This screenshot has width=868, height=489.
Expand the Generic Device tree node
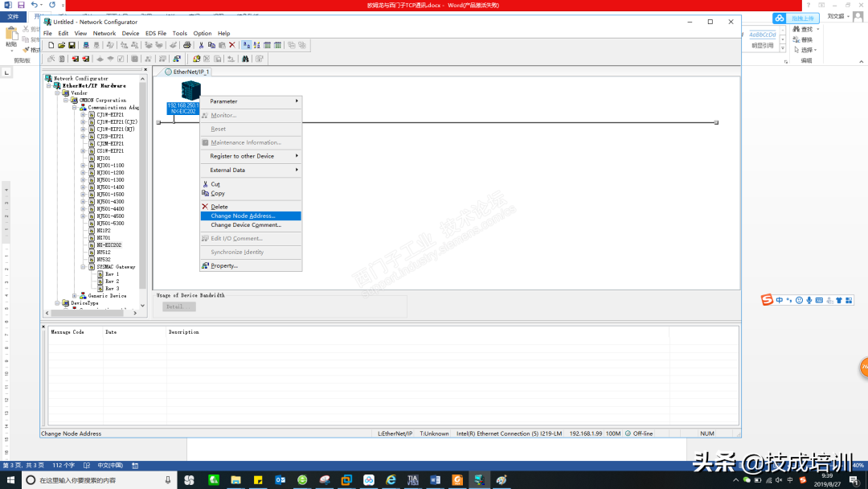74,296
